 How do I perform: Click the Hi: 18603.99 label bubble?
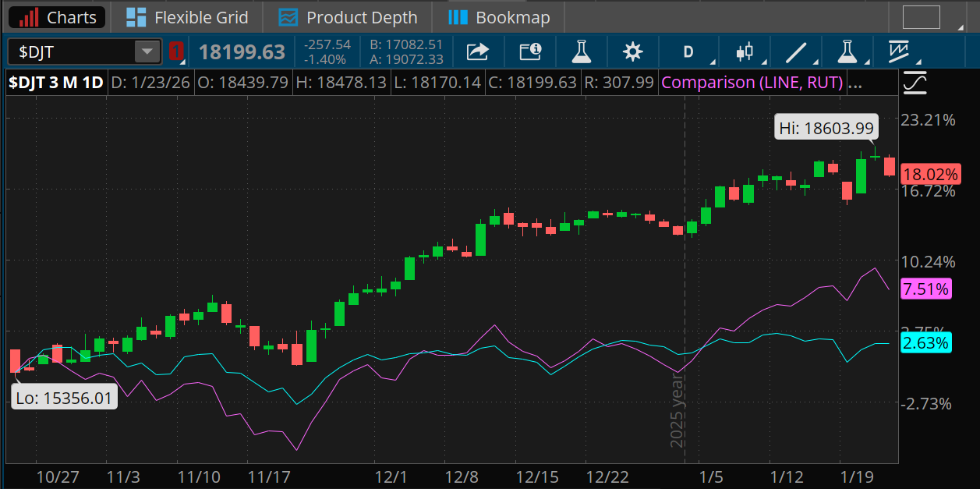[x=826, y=126]
